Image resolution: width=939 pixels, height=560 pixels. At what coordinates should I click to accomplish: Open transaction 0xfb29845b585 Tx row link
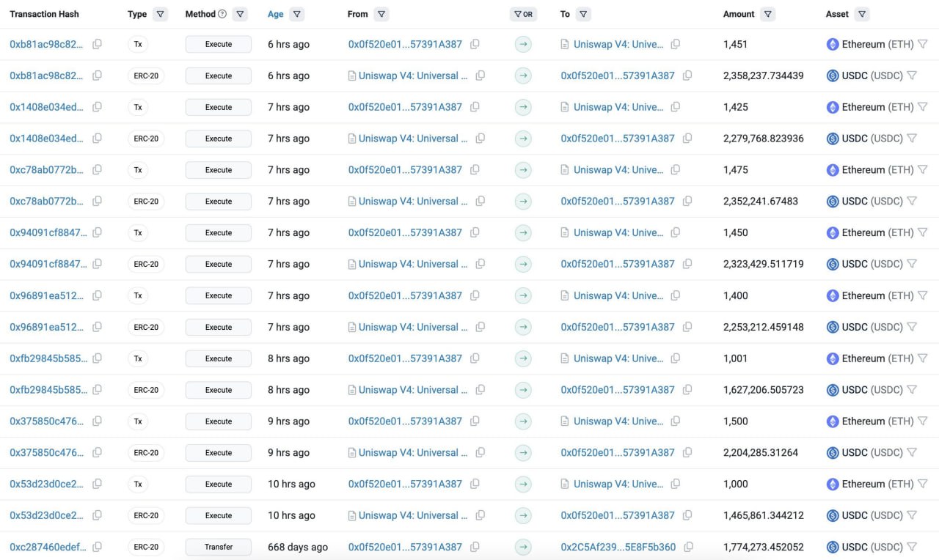coord(48,358)
